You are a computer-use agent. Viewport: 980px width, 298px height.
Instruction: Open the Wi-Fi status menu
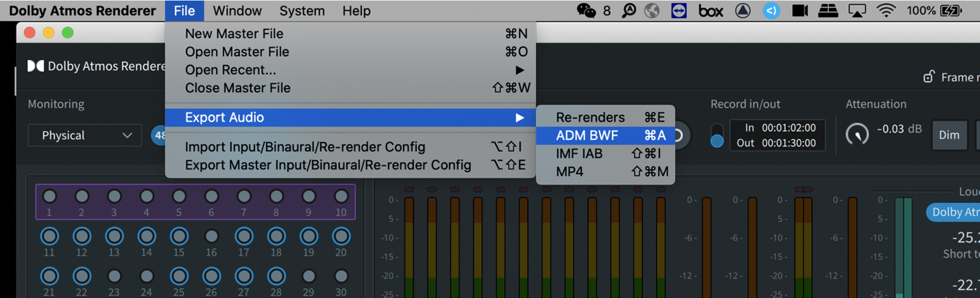[886, 11]
